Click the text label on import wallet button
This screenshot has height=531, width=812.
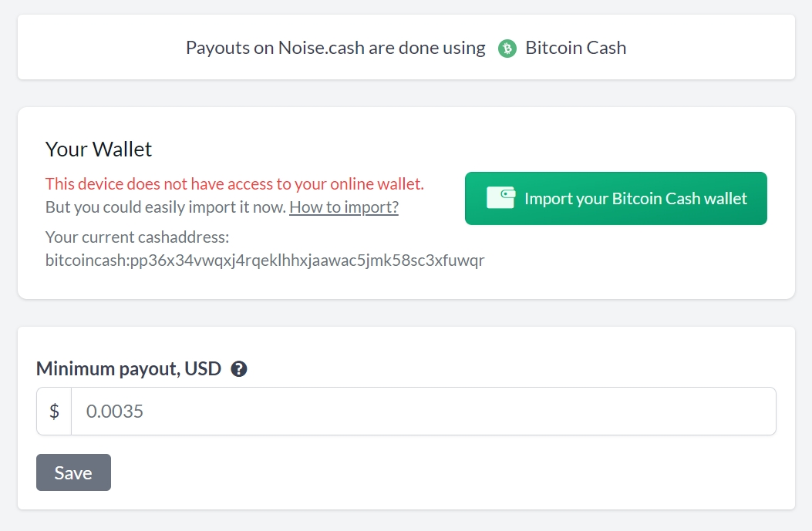point(635,198)
